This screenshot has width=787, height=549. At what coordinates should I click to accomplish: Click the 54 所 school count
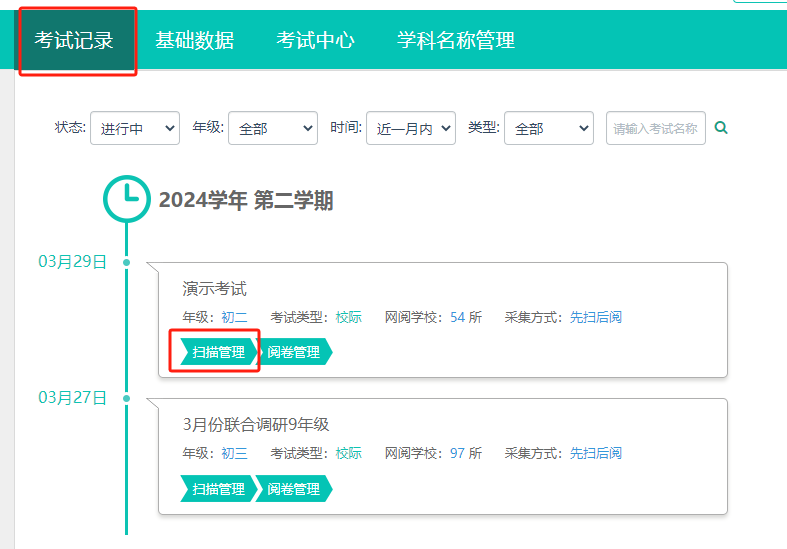[x=466, y=317]
